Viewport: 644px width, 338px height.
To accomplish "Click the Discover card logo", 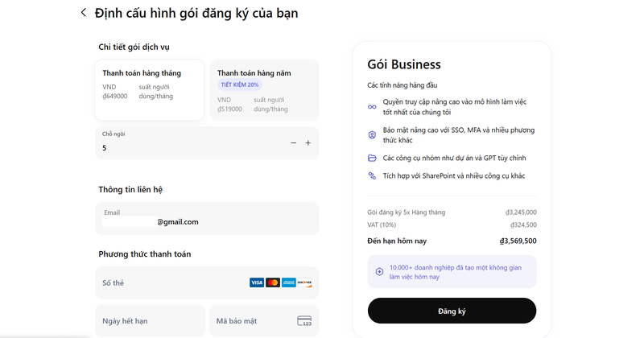I will [x=304, y=282].
